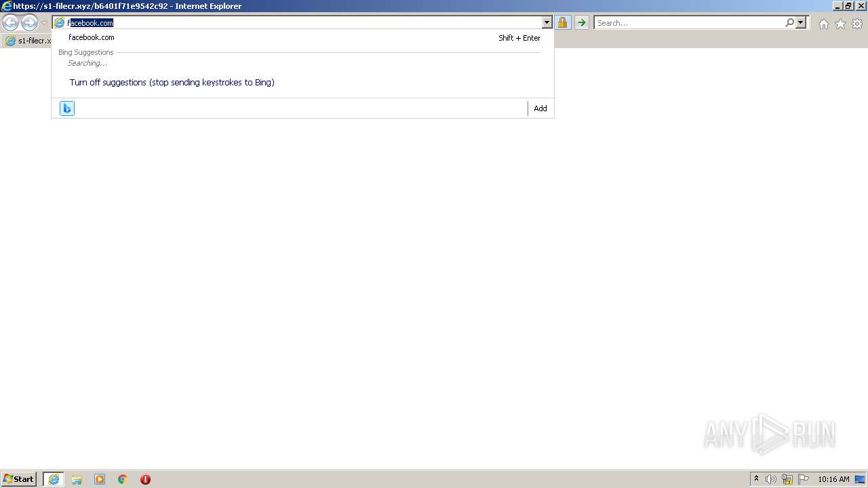Restore down the Internet Explorer window
The image size is (868, 488).
pyautogui.click(x=848, y=6)
